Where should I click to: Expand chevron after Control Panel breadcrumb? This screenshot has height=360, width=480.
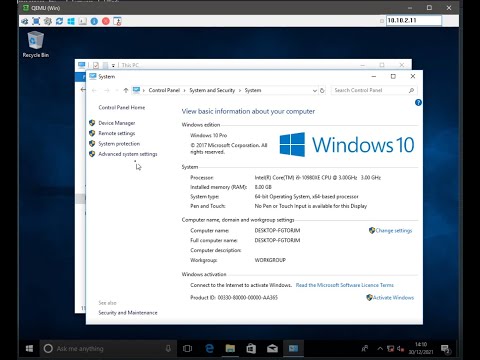click(x=184, y=91)
